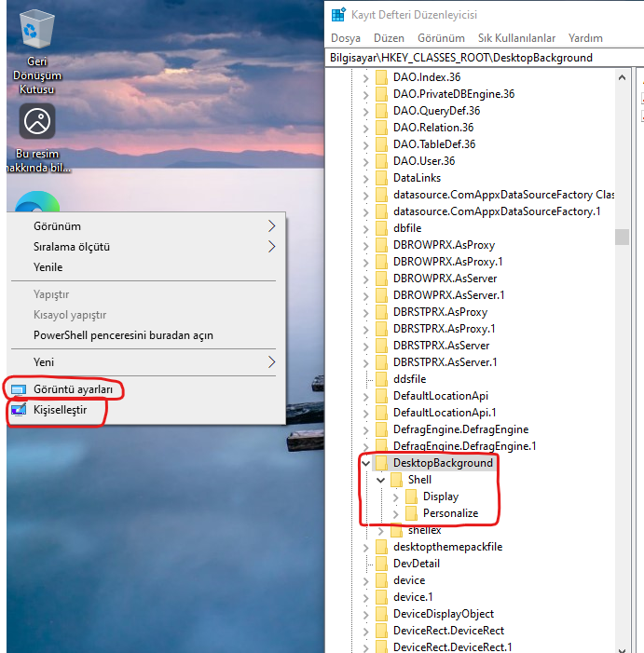This screenshot has height=653, width=644.
Task: Expand the Personalize subkey
Action: point(396,514)
